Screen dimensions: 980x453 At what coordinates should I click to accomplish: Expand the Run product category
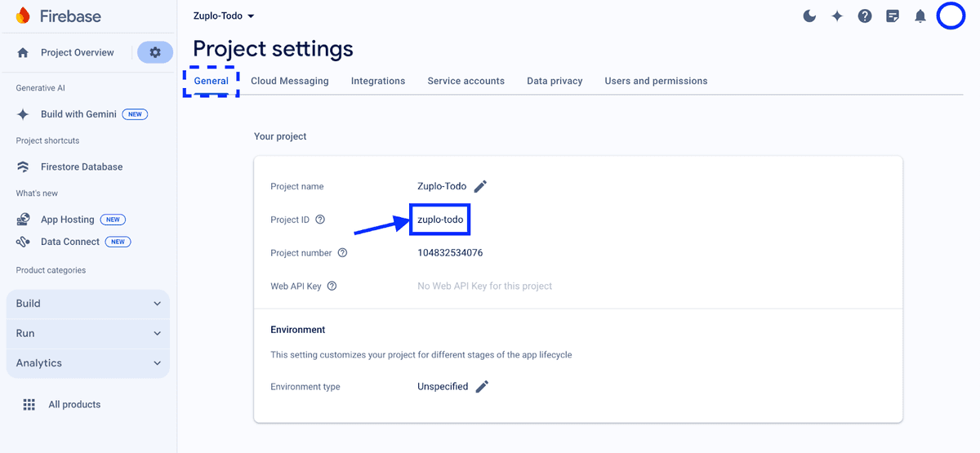click(87, 333)
